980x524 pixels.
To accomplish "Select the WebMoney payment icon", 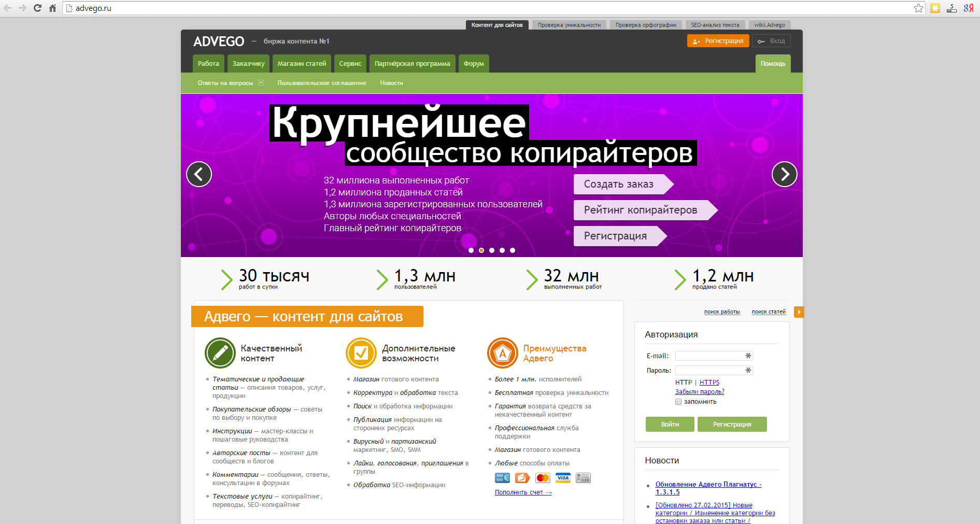I will point(503,478).
